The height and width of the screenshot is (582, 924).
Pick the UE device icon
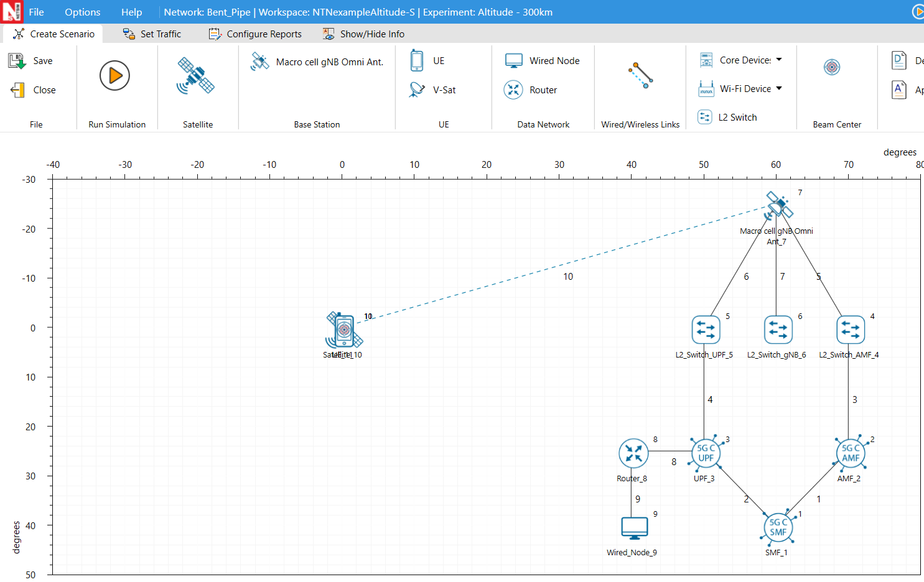[x=418, y=61]
